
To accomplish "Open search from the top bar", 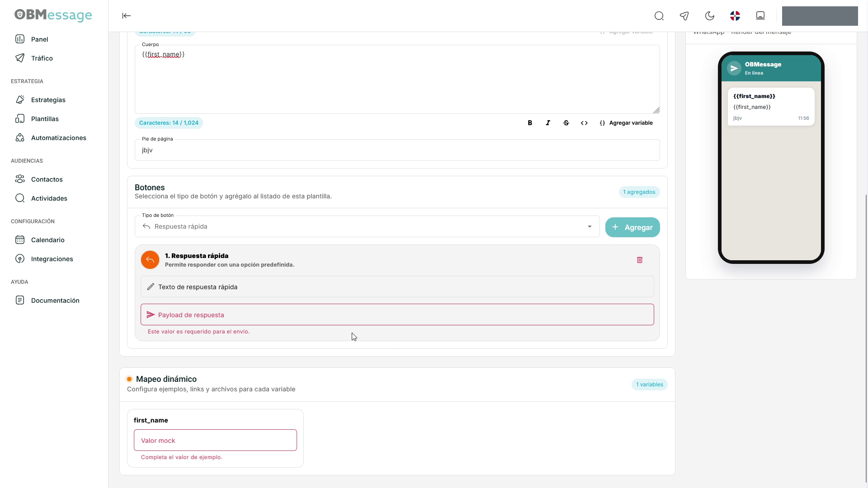I will click(659, 16).
